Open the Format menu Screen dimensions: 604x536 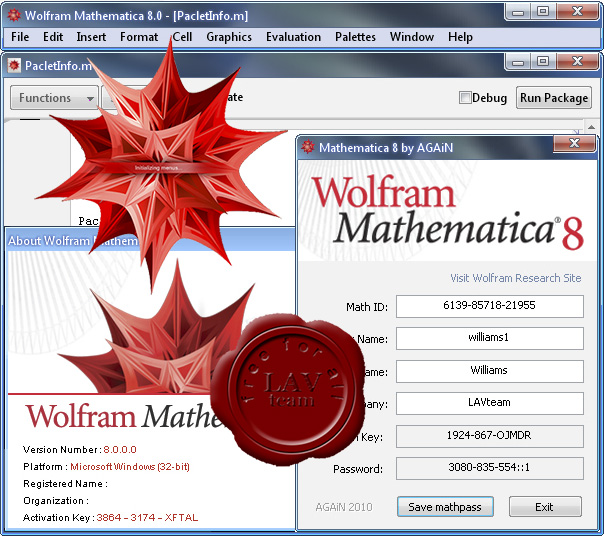[139, 37]
